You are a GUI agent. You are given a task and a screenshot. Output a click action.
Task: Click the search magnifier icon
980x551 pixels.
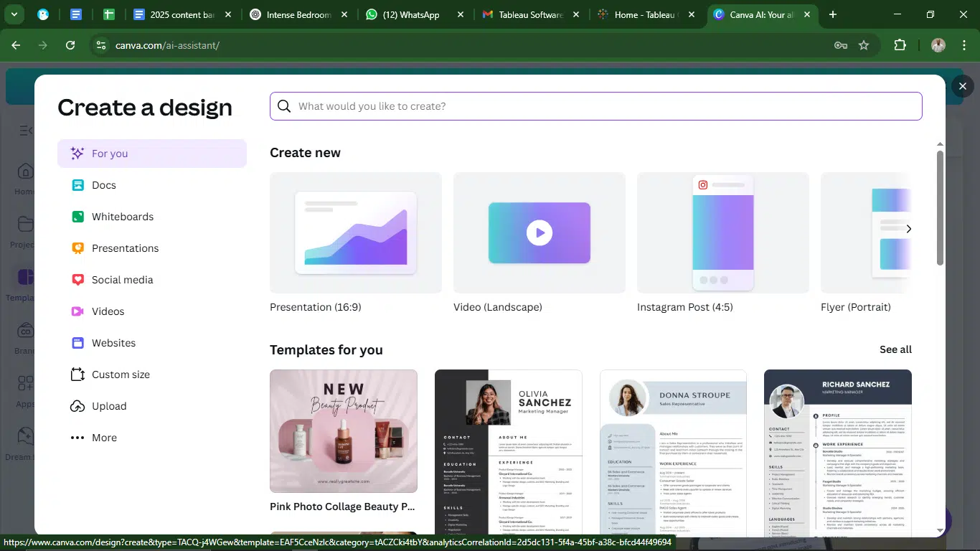(284, 106)
